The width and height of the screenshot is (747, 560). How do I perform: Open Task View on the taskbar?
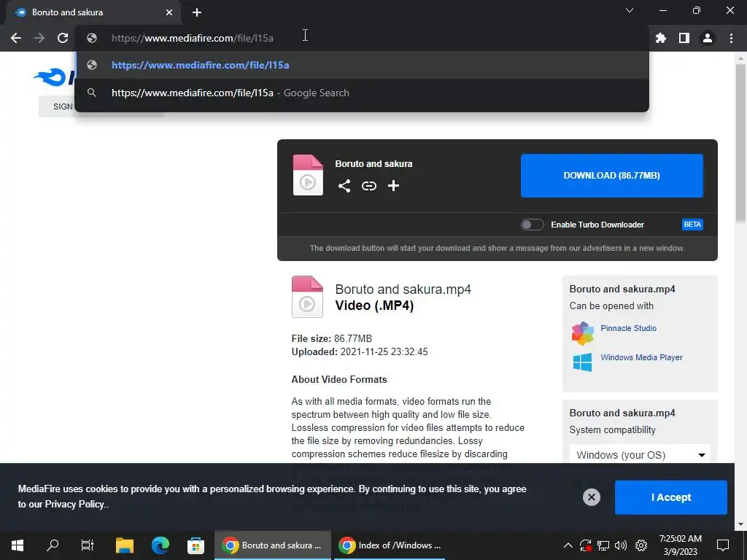pyautogui.click(x=88, y=545)
